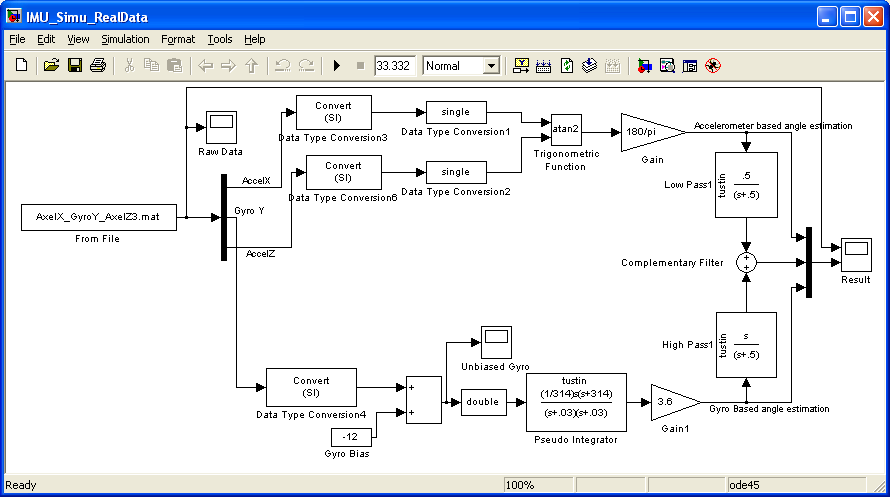Open the Library Browser icon
The width and height of the screenshot is (890, 497).
pos(644,66)
